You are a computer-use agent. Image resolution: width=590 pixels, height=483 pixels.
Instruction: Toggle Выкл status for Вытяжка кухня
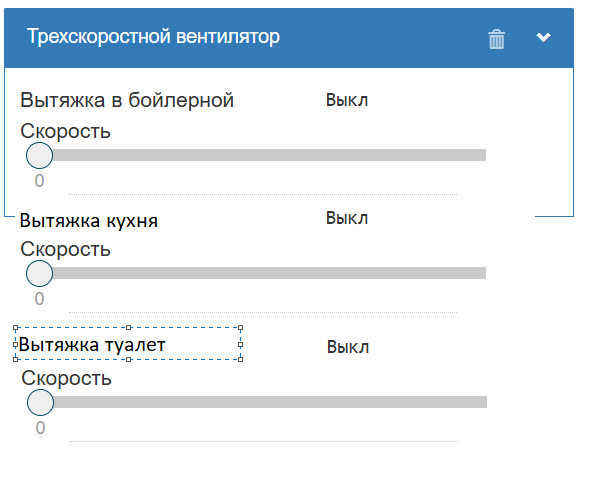(347, 218)
